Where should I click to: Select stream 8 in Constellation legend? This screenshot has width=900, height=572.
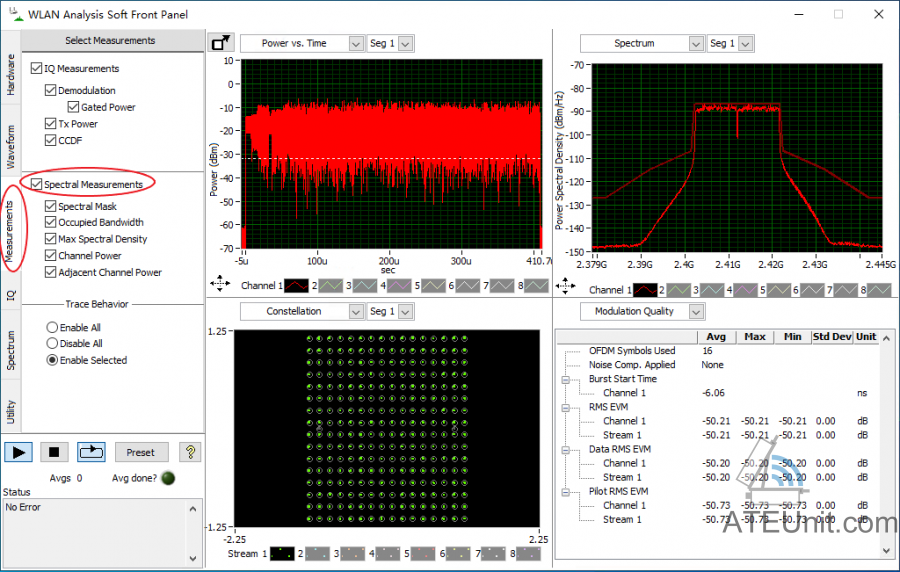tap(528, 554)
